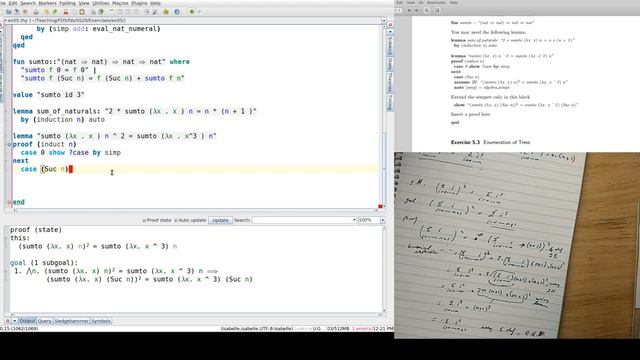Click the Paste clipboard icon
Image resolution: width=640 pixels, height=360 pixels.
click(82, 12)
